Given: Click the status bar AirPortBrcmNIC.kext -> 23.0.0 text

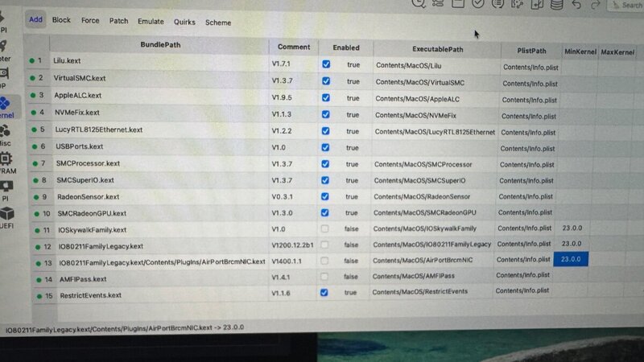Looking at the screenshot, I should pos(125,328).
